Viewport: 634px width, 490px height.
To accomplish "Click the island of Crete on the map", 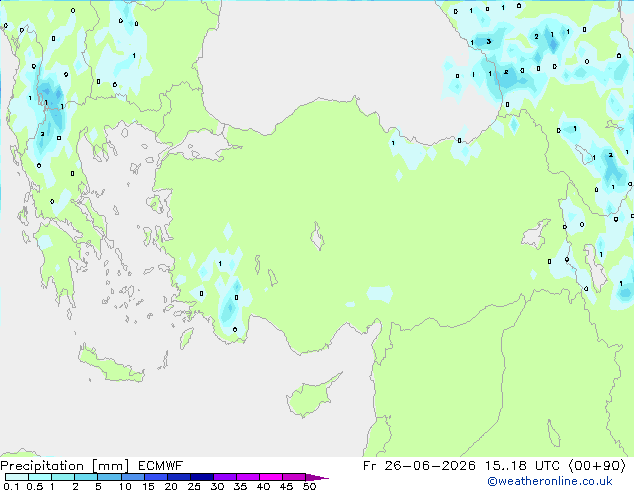I will (x=111, y=365).
